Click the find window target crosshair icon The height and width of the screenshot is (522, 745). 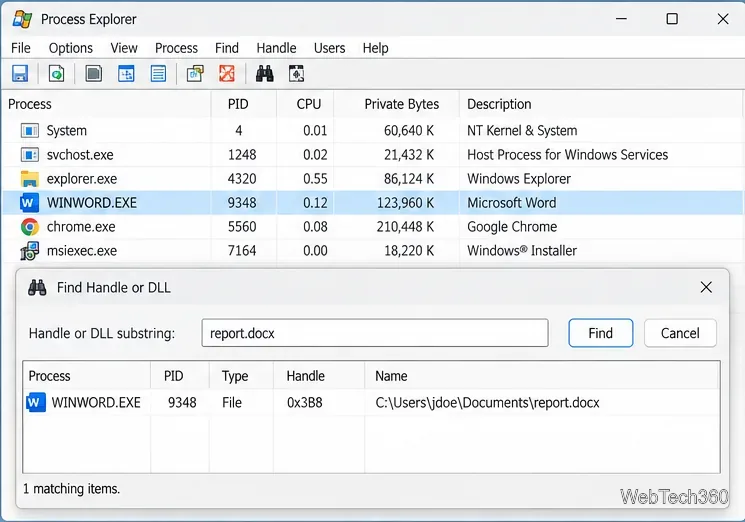click(296, 74)
